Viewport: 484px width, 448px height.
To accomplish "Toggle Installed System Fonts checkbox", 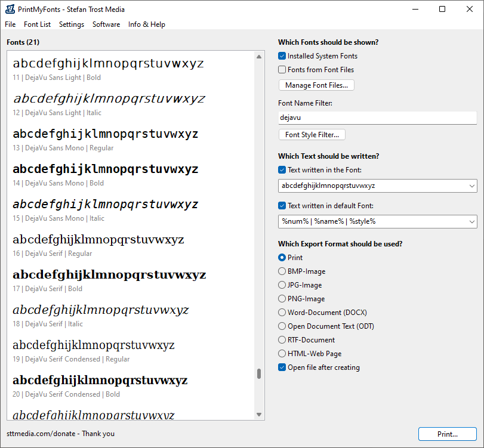I will 282,56.
